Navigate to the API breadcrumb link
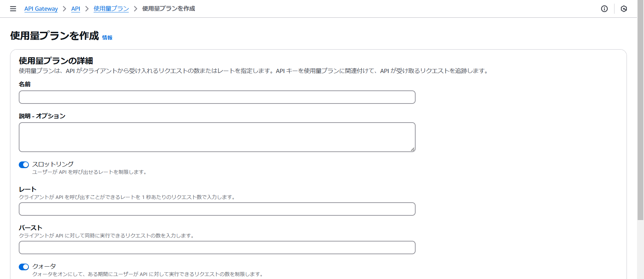This screenshot has height=279, width=644. tap(75, 9)
